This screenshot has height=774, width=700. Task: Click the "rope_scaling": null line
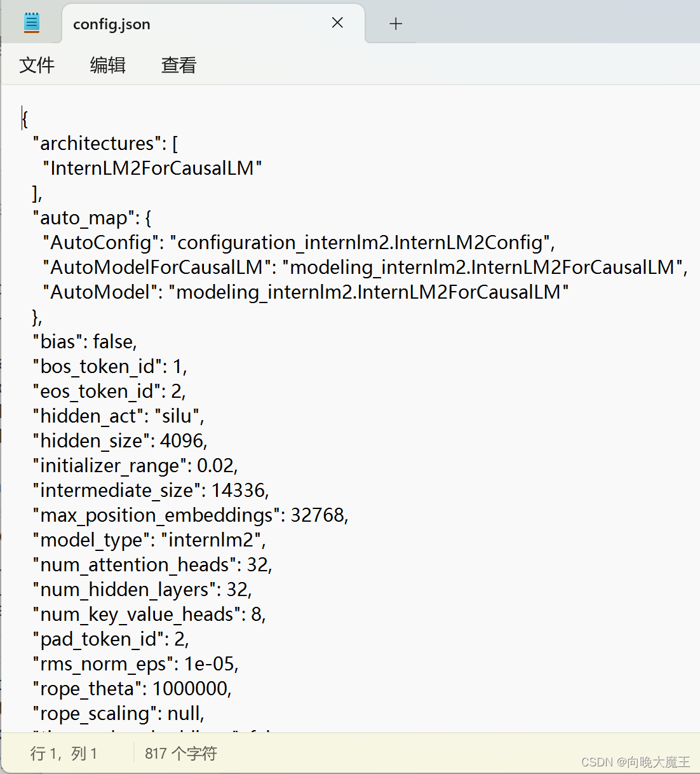click(119, 714)
